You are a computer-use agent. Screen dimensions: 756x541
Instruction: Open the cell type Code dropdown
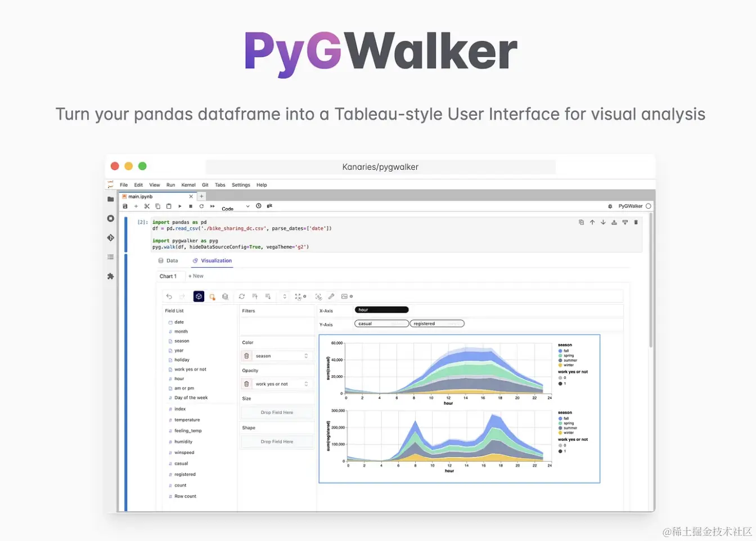click(236, 207)
